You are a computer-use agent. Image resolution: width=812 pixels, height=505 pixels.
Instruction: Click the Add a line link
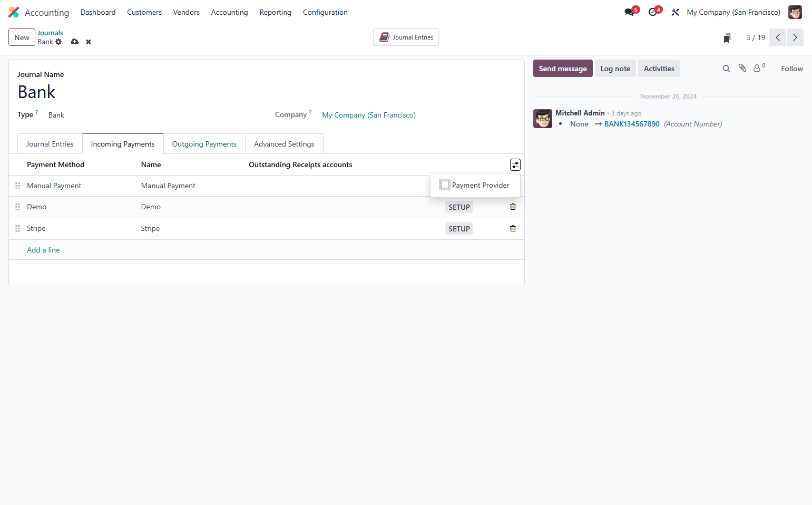(x=43, y=250)
